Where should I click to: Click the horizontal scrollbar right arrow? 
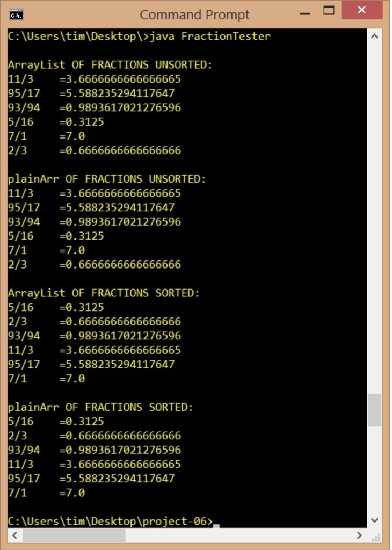coord(359,535)
